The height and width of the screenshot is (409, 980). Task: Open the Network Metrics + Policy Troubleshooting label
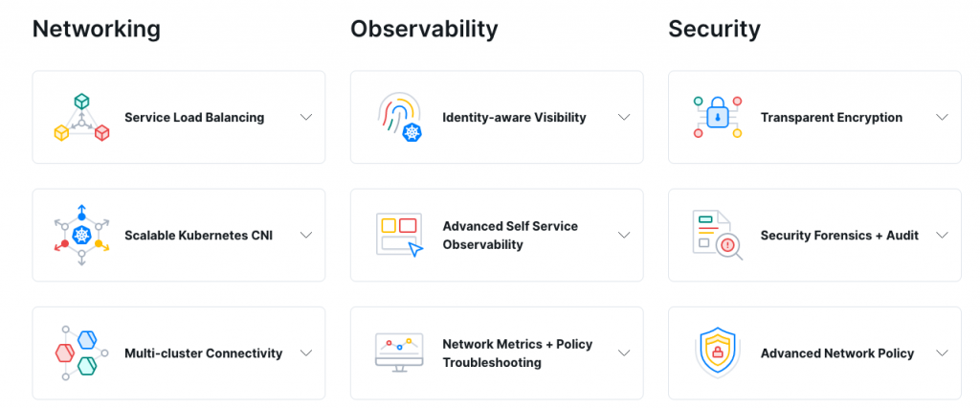pos(518,353)
